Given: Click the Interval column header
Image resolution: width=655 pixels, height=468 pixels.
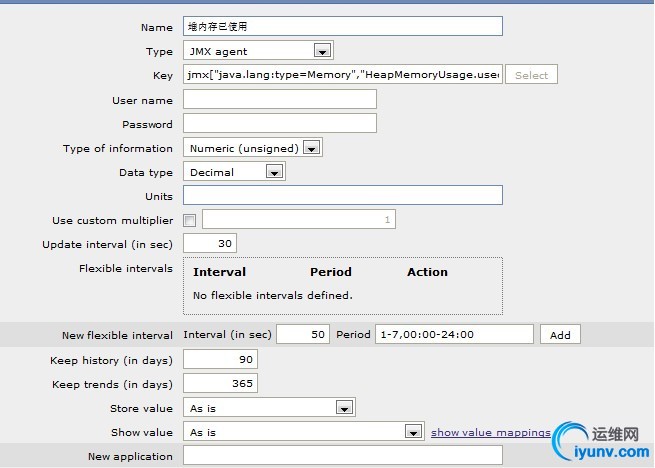Looking at the screenshot, I should (x=219, y=272).
